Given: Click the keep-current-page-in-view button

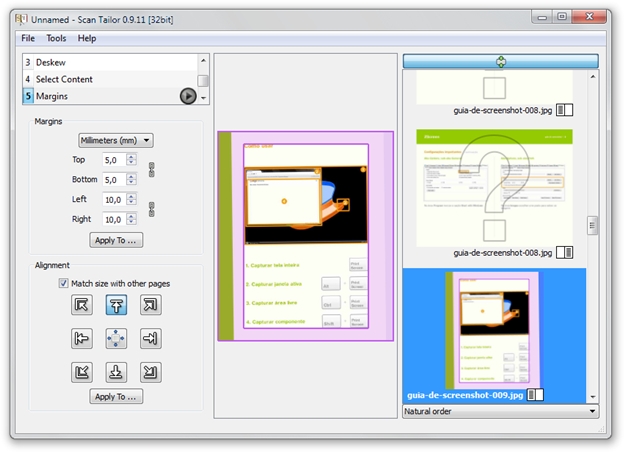Looking at the screenshot, I should pos(501,61).
